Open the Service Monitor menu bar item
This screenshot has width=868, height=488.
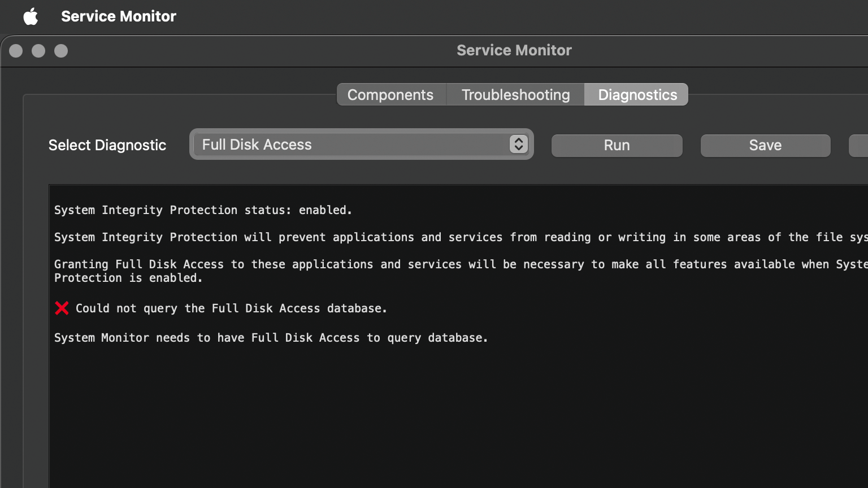click(118, 16)
